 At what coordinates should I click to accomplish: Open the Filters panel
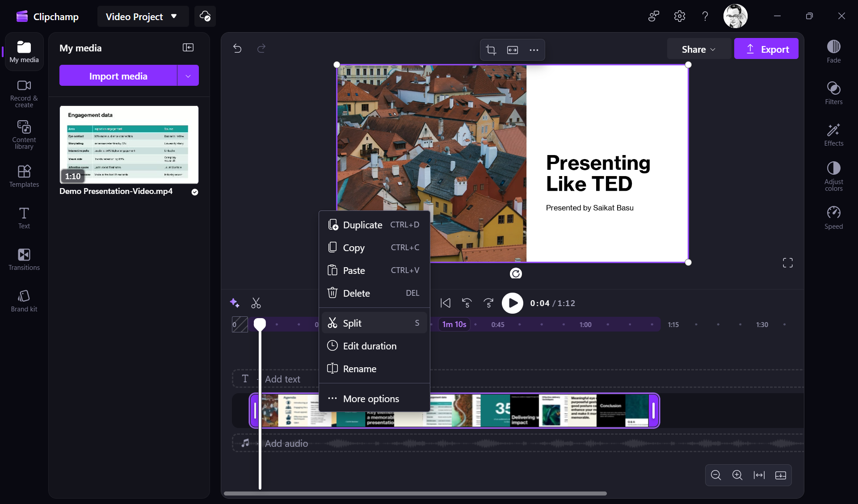pos(833,93)
